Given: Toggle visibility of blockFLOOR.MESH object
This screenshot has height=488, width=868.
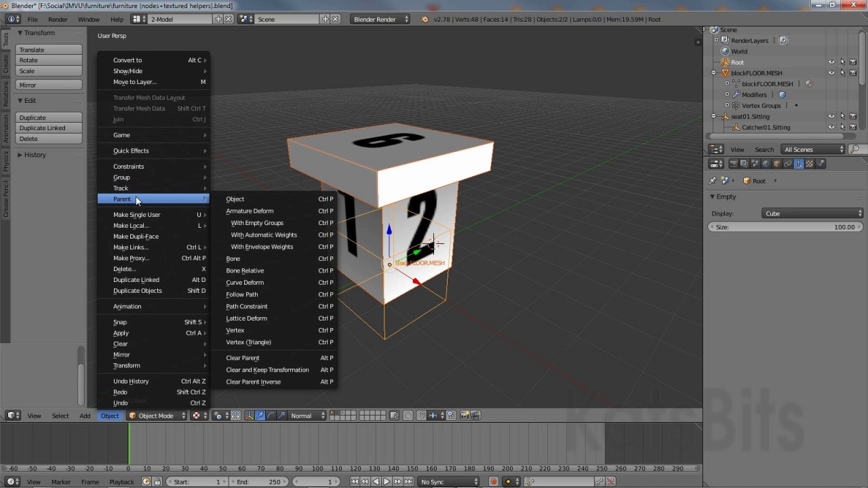Looking at the screenshot, I should 831,73.
